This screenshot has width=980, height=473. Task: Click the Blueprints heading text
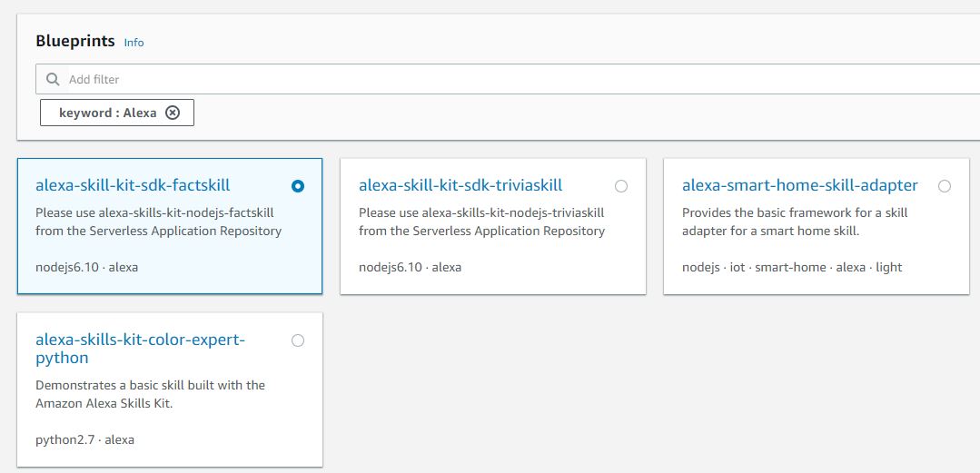pyautogui.click(x=75, y=41)
